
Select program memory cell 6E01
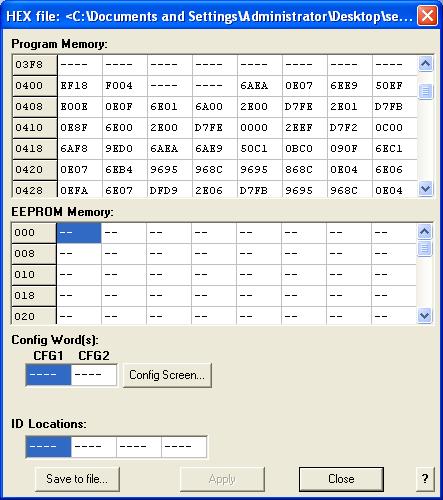point(170,107)
